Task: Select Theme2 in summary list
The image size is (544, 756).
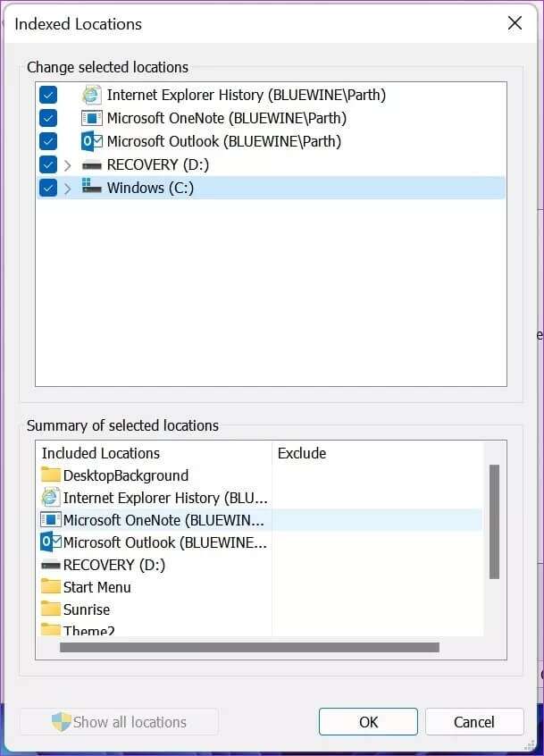Action: (88, 629)
